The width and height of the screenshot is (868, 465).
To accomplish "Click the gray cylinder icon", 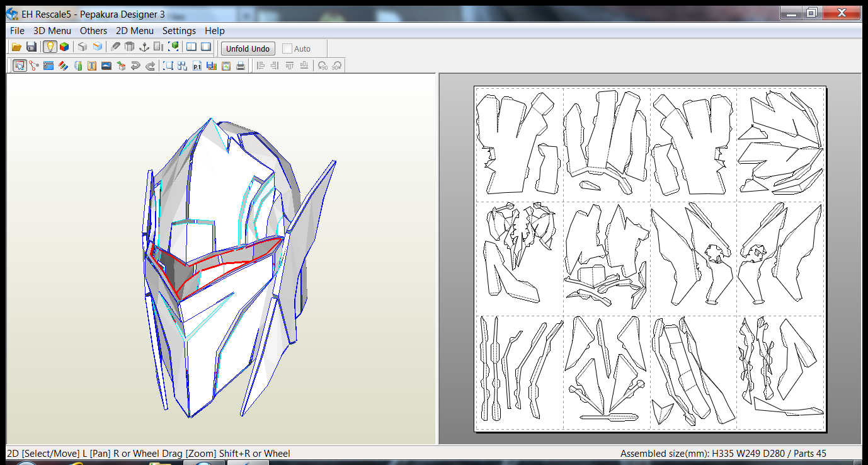I will click(x=130, y=47).
